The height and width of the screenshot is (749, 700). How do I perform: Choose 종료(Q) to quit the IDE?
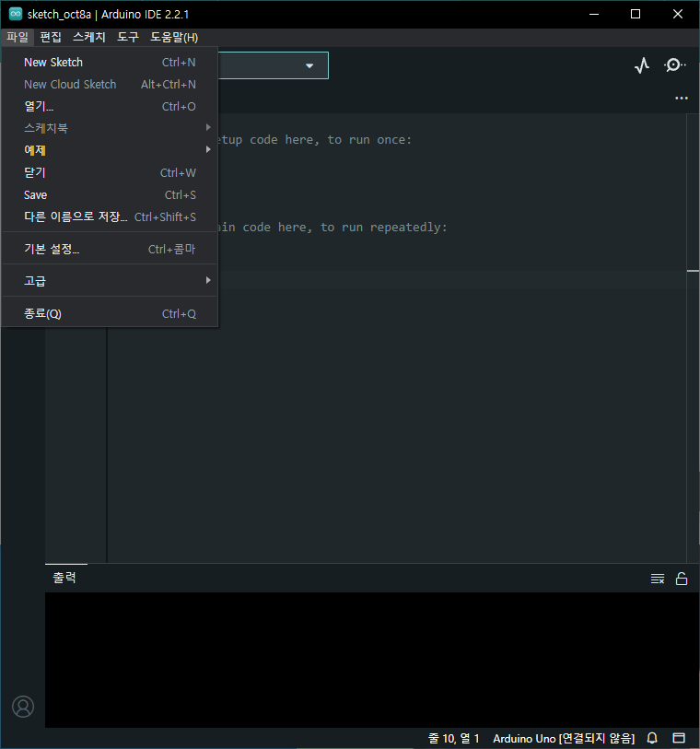coord(110,313)
